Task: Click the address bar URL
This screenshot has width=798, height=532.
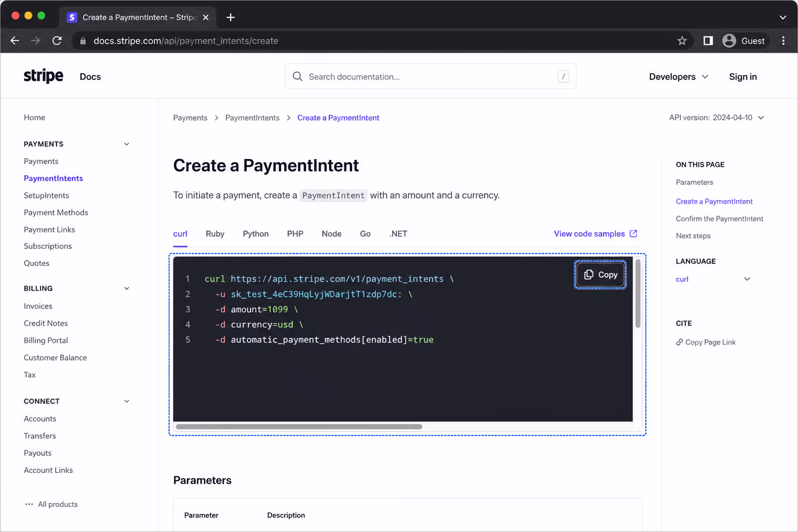Action: (x=186, y=41)
